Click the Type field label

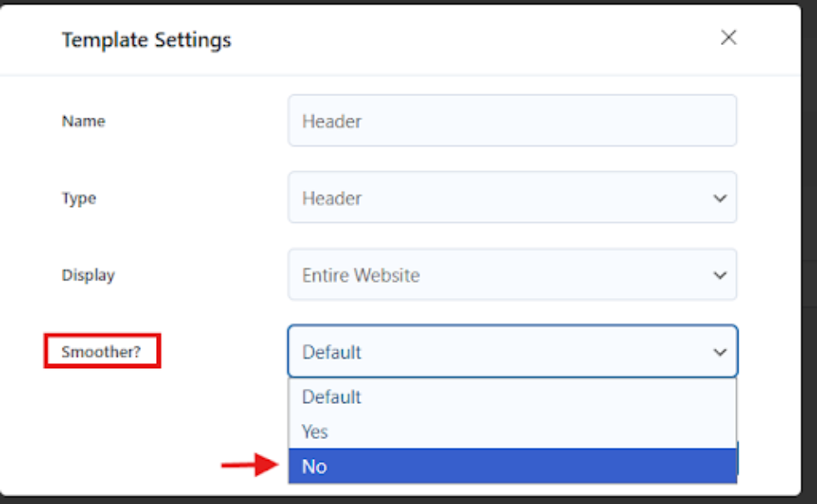78,199
